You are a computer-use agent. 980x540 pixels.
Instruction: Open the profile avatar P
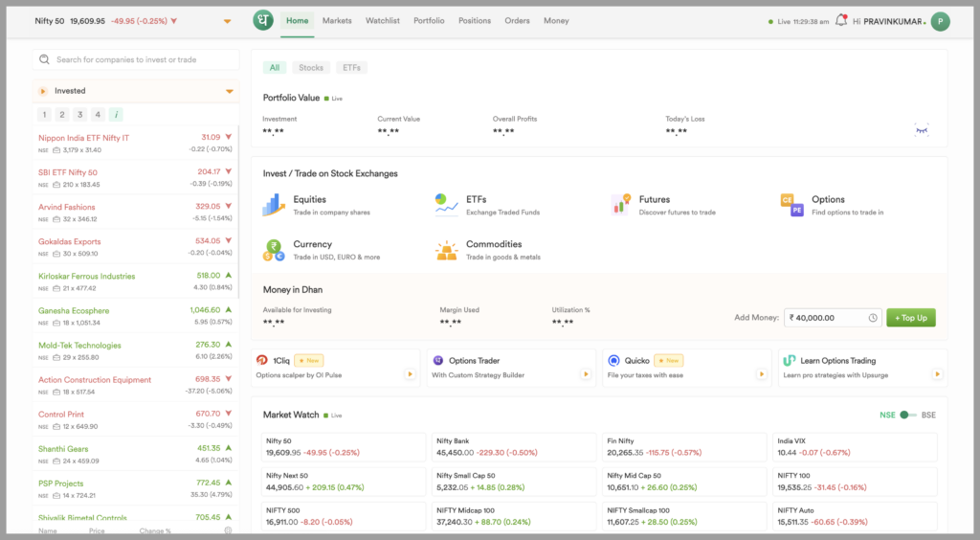point(940,21)
